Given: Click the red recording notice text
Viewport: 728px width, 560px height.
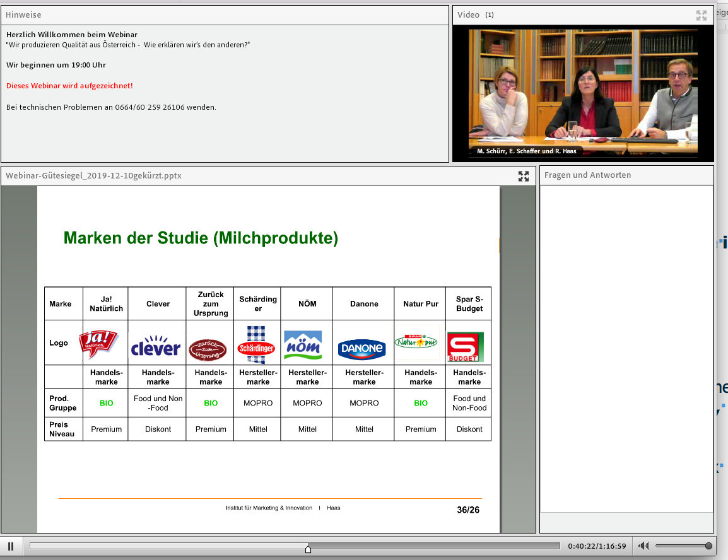Looking at the screenshot, I should [x=69, y=86].
